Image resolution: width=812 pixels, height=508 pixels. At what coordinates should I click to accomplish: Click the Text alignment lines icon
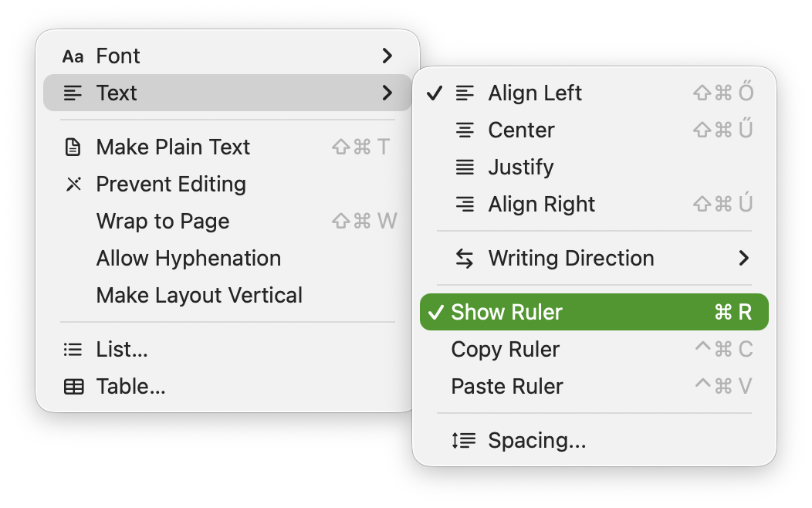click(73, 93)
